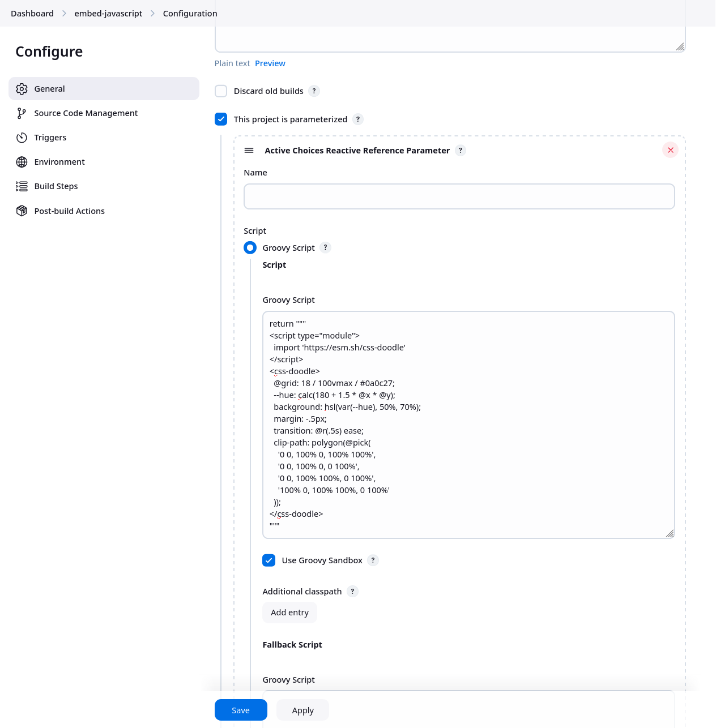The height and width of the screenshot is (728, 716).
Task: Click the Fallback Script heading
Action: tap(292, 645)
